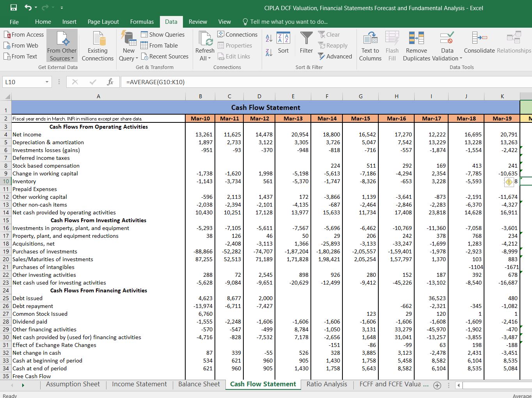Import data From Text

coord(21,56)
